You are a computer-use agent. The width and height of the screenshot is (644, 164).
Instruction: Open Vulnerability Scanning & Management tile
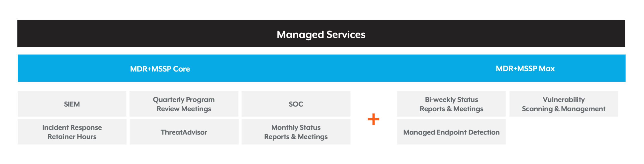(564, 104)
